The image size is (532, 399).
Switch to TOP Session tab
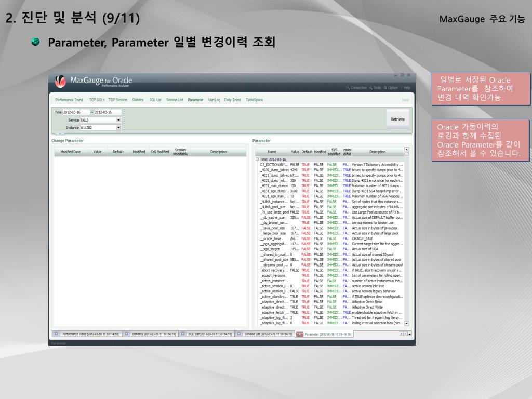[118, 100]
